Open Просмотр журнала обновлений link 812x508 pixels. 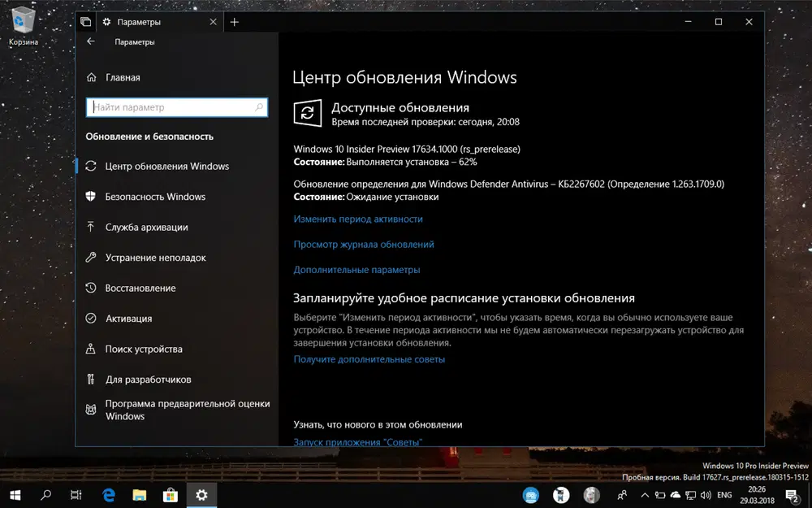pos(364,244)
